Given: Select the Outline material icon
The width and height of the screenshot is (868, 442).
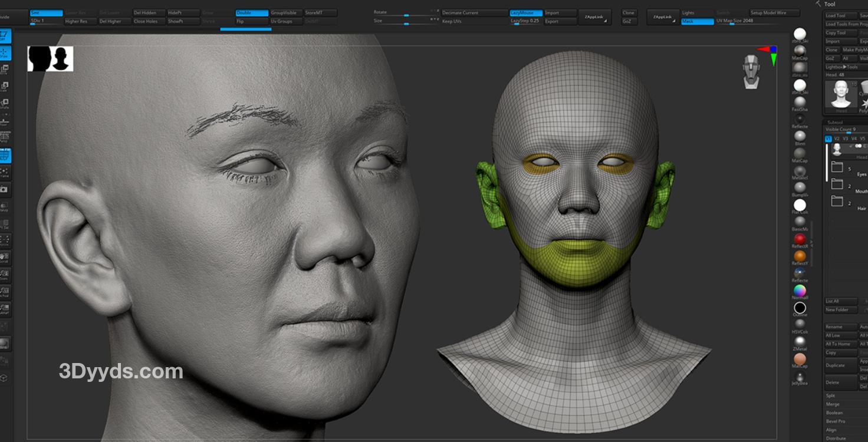Looking at the screenshot, I should tap(800, 308).
